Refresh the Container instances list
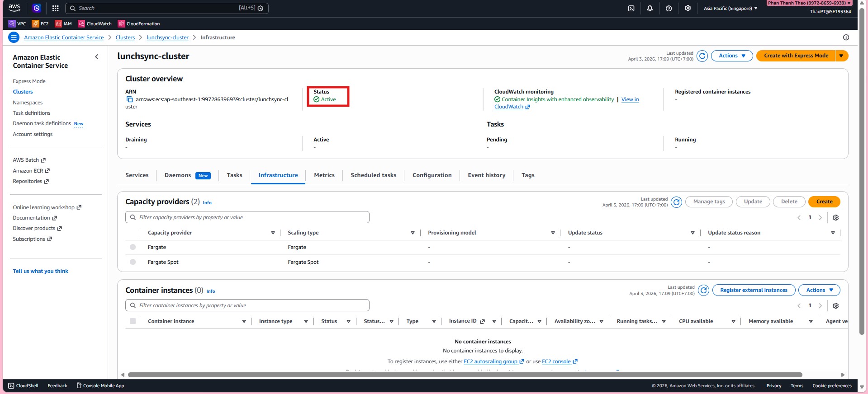 pyautogui.click(x=703, y=290)
